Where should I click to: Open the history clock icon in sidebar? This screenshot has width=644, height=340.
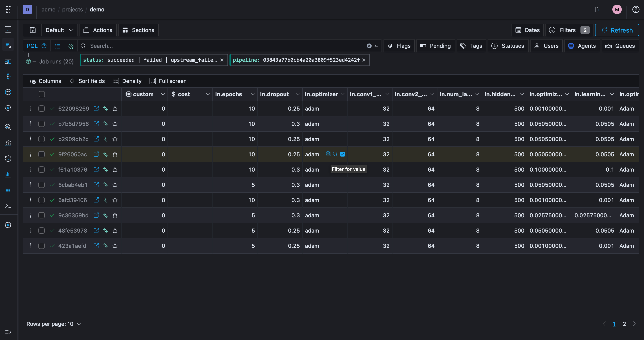tap(8, 159)
